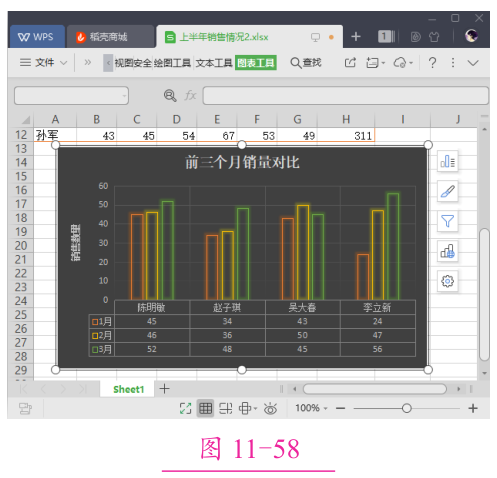The image size is (497, 478).
Task: Open the chart filter funnel button
Action: click(448, 221)
